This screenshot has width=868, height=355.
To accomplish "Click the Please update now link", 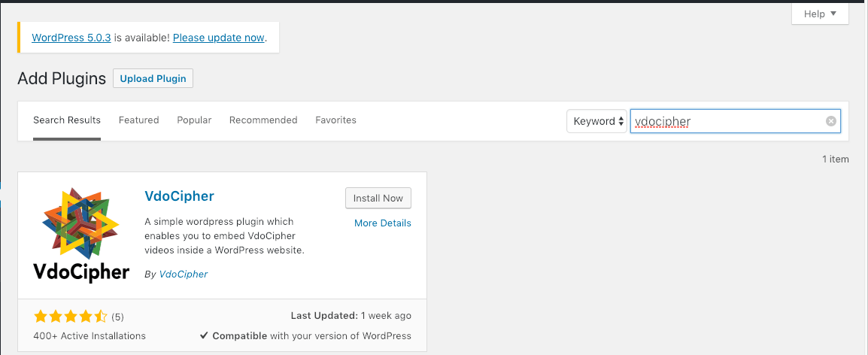I will pos(218,37).
